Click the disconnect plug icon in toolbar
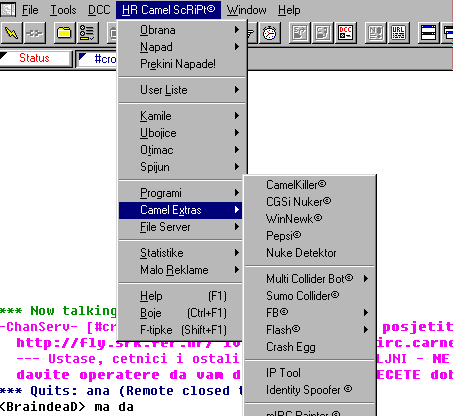453x416 pixels. 35,33
